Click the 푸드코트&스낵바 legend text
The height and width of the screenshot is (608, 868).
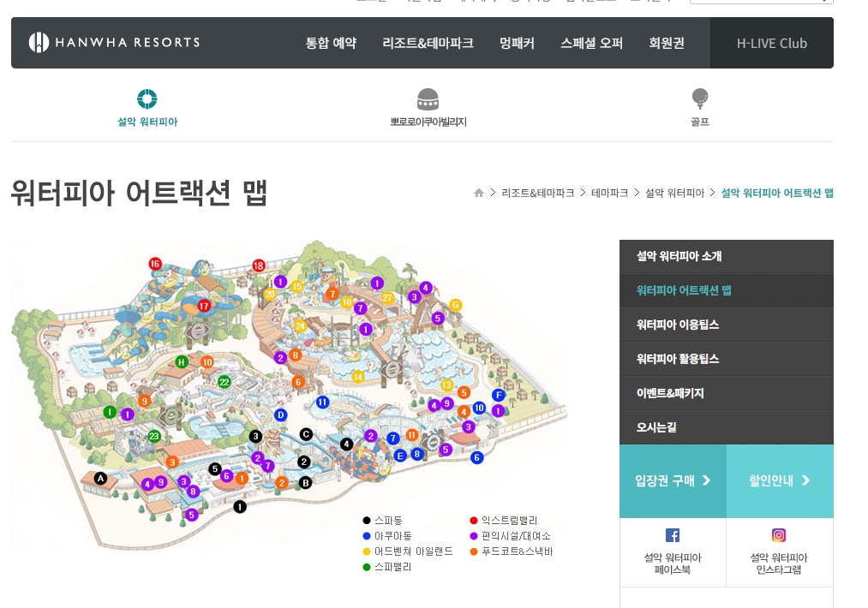coord(517,551)
